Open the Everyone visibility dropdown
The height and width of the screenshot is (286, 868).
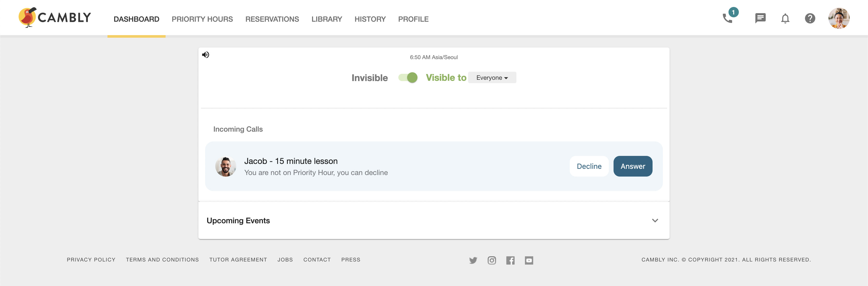pyautogui.click(x=492, y=78)
